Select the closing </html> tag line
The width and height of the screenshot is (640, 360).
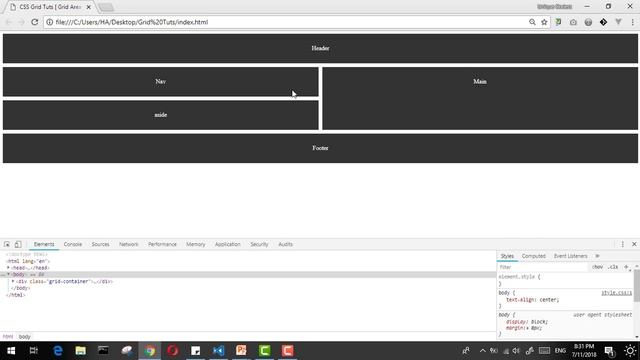[16, 295]
